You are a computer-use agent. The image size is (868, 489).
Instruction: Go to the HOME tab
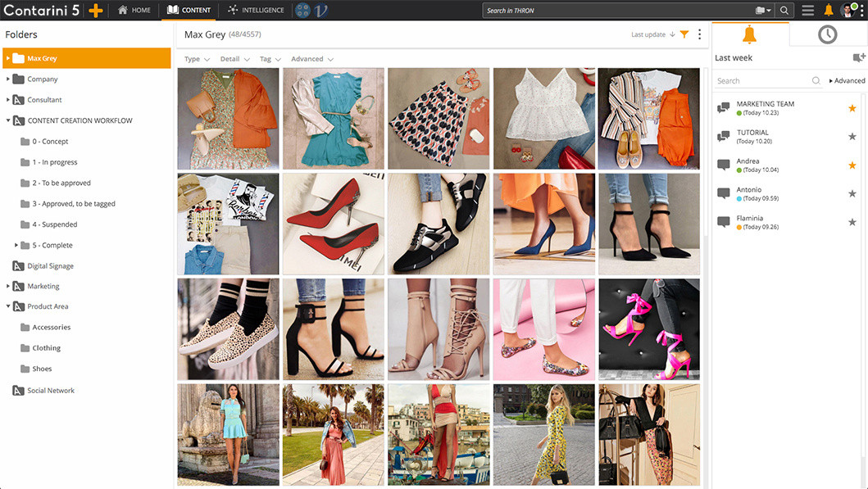[x=134, y=10]
